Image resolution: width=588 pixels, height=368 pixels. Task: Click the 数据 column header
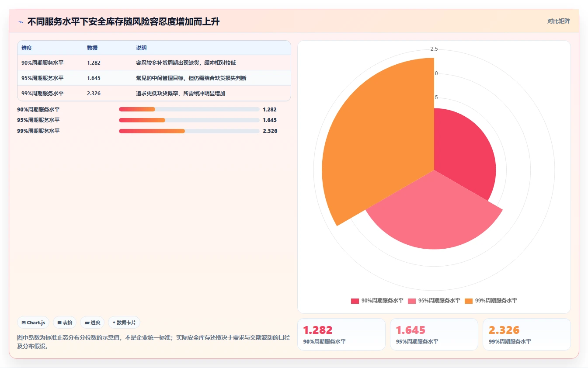pos(92,48)
